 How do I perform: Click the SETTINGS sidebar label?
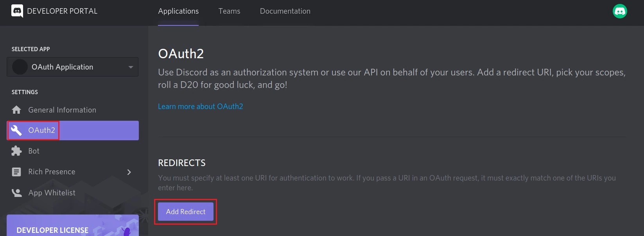pyautogui.click(x=25, y=92)
